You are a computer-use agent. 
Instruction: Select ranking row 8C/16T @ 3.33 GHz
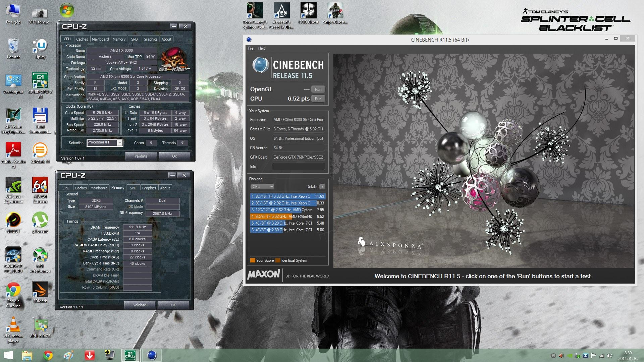(287, 196)
